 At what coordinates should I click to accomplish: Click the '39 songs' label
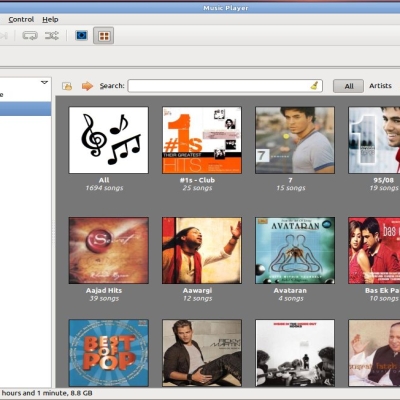click(104, 298)
